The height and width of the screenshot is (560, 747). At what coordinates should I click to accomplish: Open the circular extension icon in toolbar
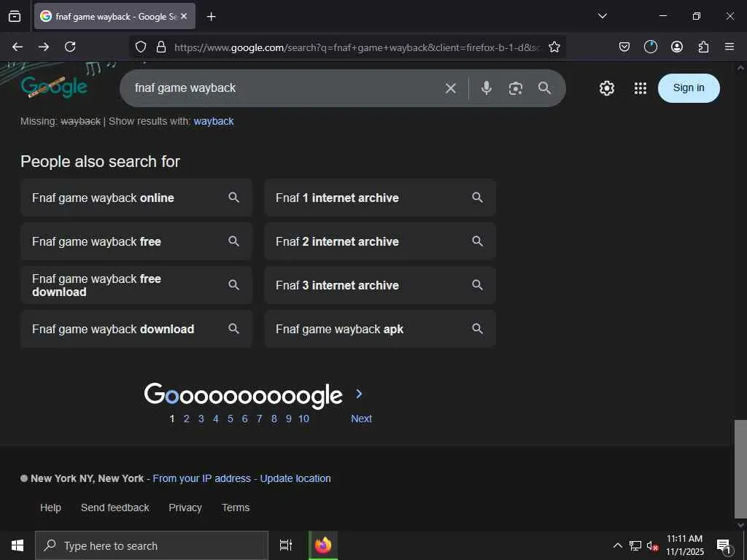pyautogui.click(x=650, y=47)
